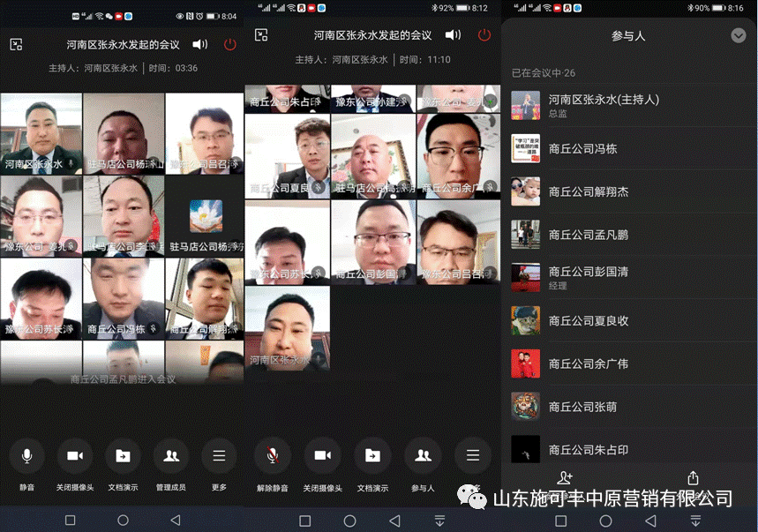The height and width of the screenshot is (532, 758).
Task: Tap the share icon in participant panel
Action: tap(693, 478)
